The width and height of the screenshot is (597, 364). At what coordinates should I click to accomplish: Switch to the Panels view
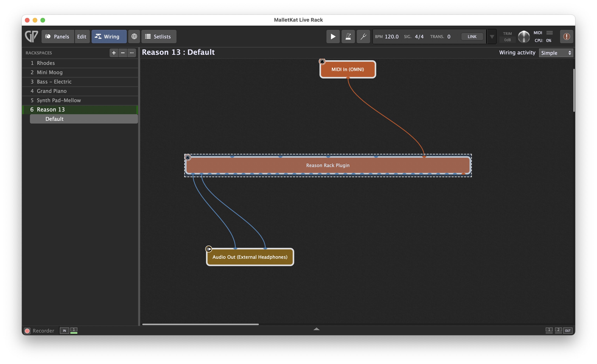(x=58, y=36)
